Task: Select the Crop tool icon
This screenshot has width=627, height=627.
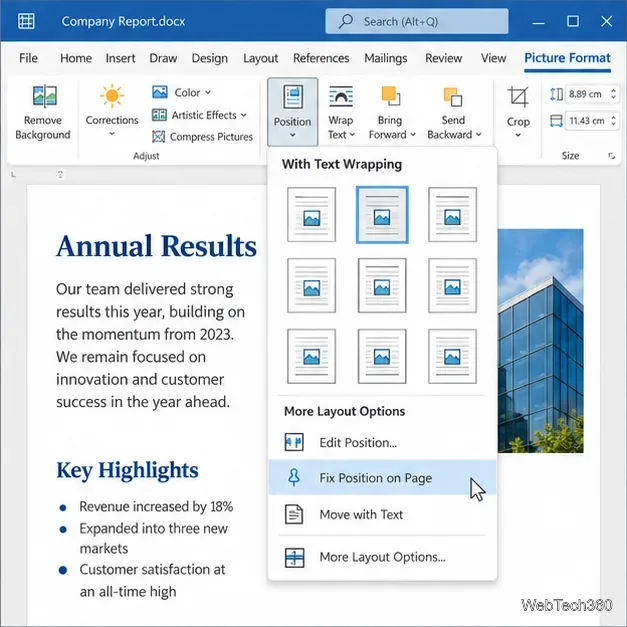Action: [x=518, y=96]
